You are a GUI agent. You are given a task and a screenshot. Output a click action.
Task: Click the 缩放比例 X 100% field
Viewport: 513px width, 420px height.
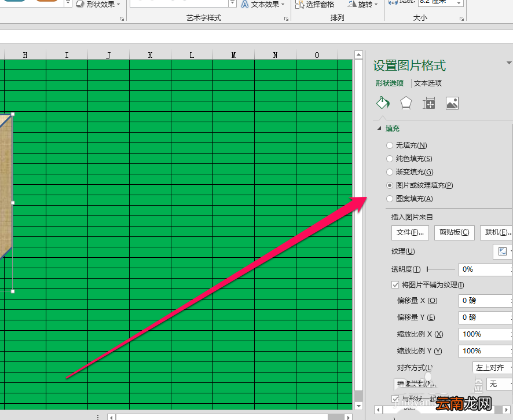tap(485, 334)
